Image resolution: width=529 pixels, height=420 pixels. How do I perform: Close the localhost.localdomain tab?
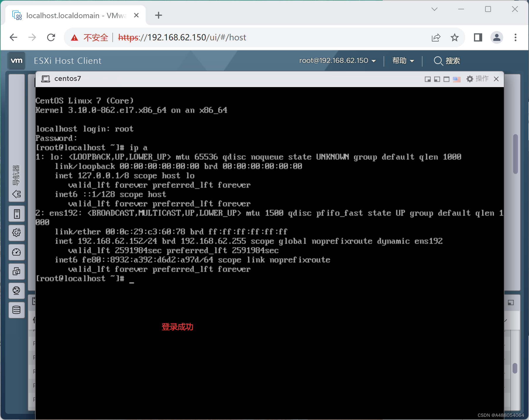[x=136, y=15]
